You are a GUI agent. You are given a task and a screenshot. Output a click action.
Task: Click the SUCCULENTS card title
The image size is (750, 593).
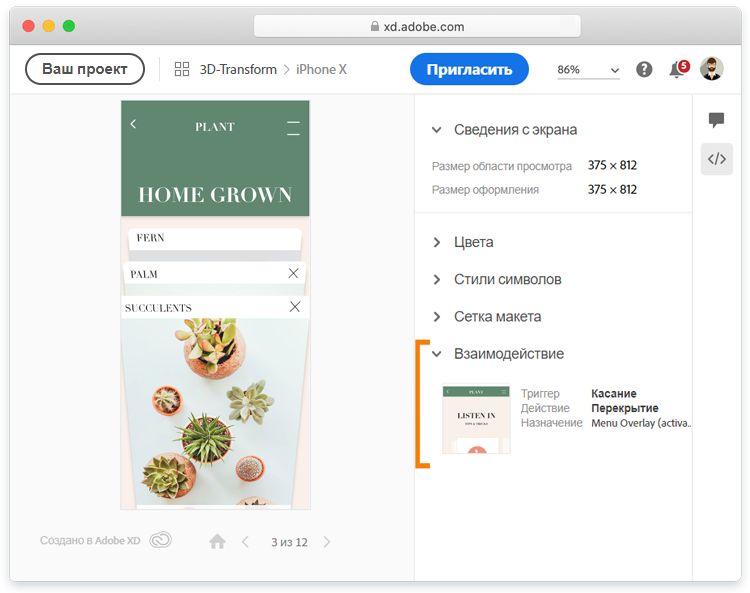[158, 308]
